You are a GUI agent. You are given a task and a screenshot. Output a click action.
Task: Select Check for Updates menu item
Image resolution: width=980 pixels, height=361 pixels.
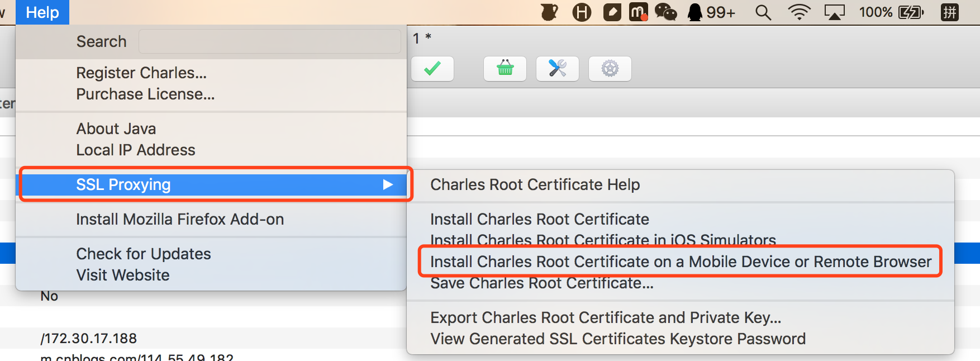point(211,254)
